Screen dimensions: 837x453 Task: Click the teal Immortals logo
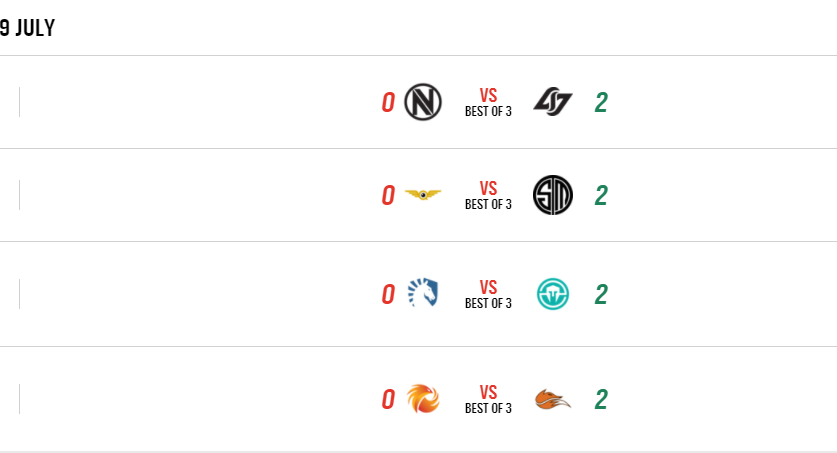tap(552, 294)
